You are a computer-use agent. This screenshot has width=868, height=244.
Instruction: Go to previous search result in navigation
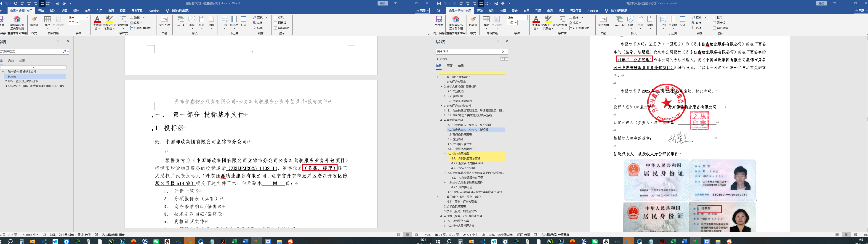(x=502, y=59)
